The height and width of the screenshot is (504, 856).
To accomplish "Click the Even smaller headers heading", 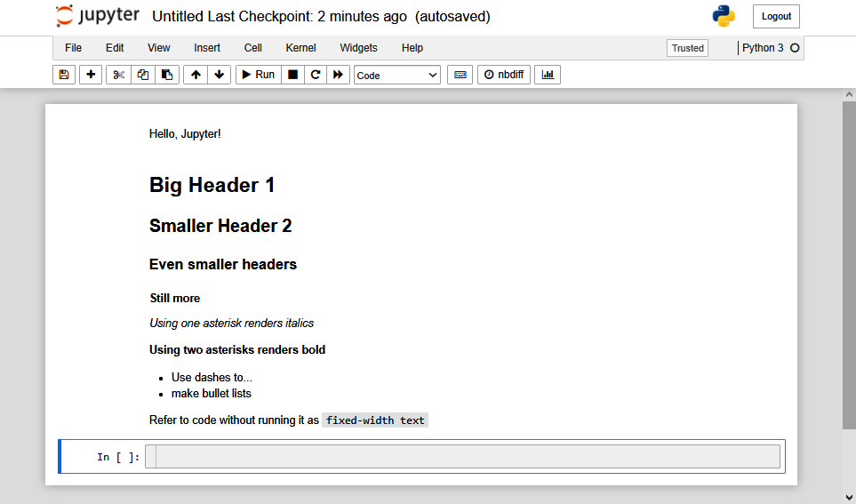I will 223,264.
